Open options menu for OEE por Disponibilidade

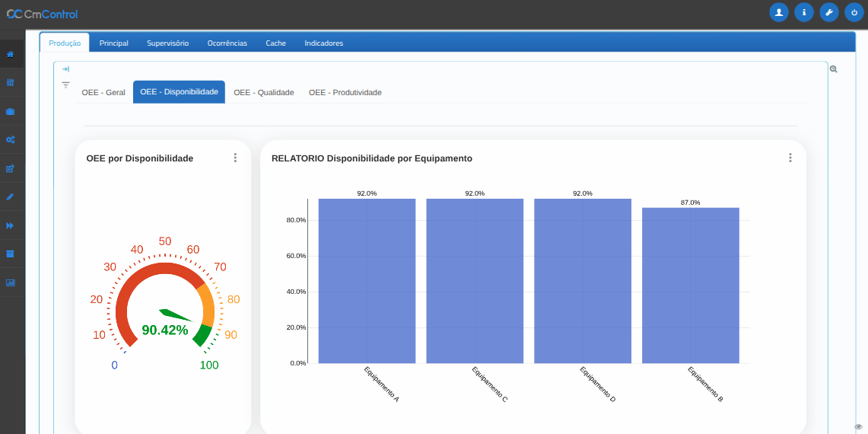(x=235, y=158)
